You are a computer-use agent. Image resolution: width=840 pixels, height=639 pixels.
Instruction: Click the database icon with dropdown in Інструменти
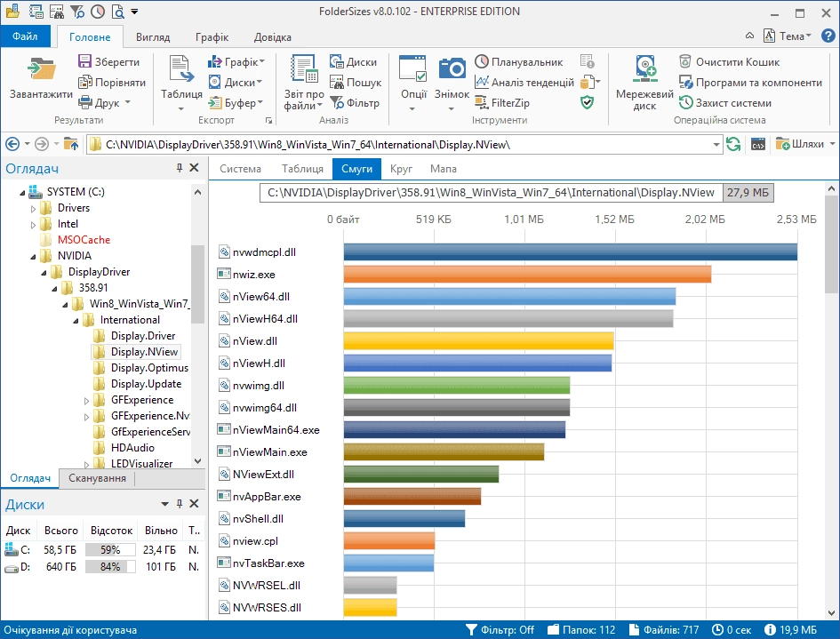590,82
